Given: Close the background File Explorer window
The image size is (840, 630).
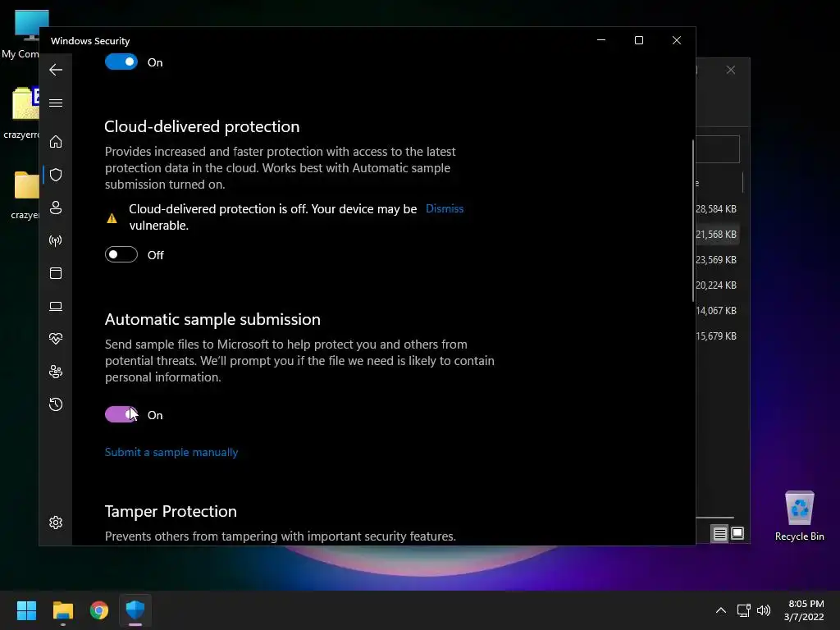Looking at the screenshot, I should [731, 71].
